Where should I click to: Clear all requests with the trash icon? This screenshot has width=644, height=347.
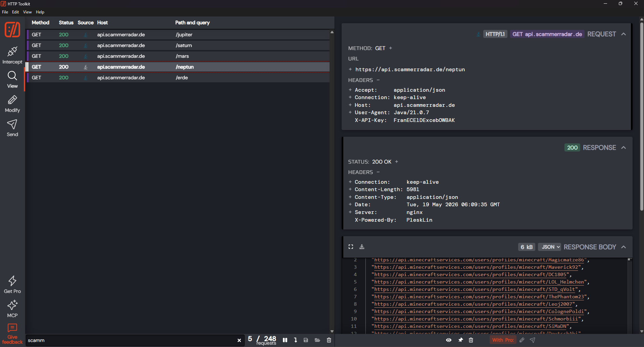coord(329,340)
